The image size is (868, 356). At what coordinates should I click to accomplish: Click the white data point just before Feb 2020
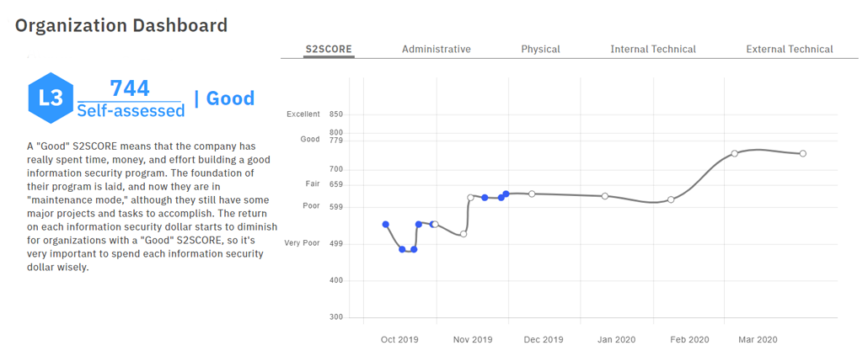click(671, 199)
